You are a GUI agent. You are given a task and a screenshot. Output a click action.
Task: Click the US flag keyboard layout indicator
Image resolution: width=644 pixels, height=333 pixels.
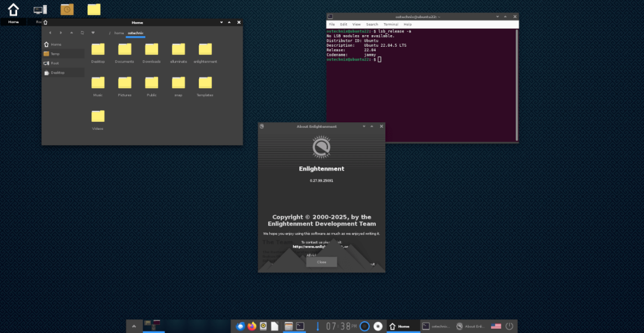495,326
